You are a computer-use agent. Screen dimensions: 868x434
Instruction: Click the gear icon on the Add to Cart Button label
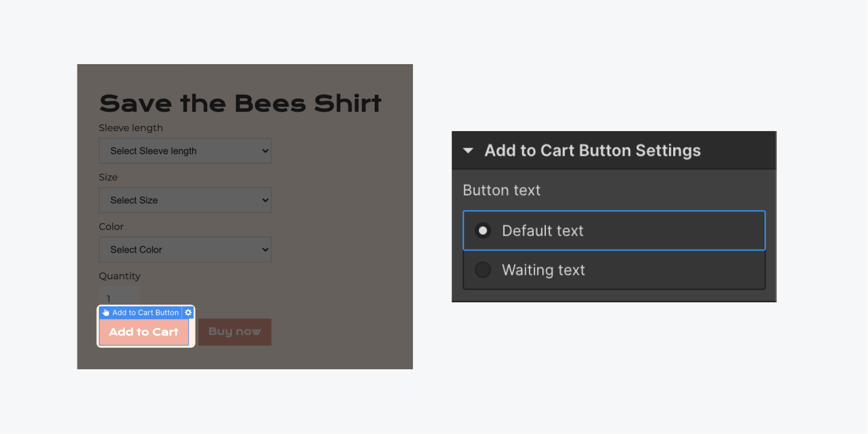tap(188, 313)
